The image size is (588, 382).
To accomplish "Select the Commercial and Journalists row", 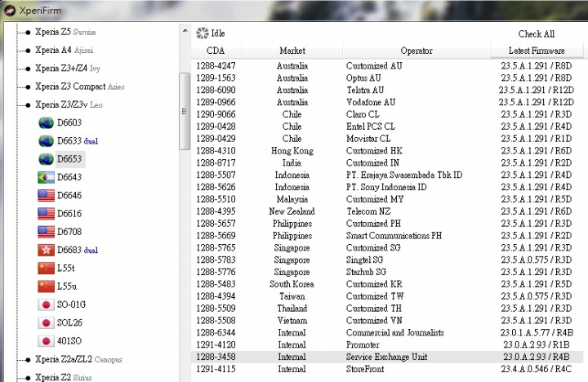I will [x=387, y=332].
